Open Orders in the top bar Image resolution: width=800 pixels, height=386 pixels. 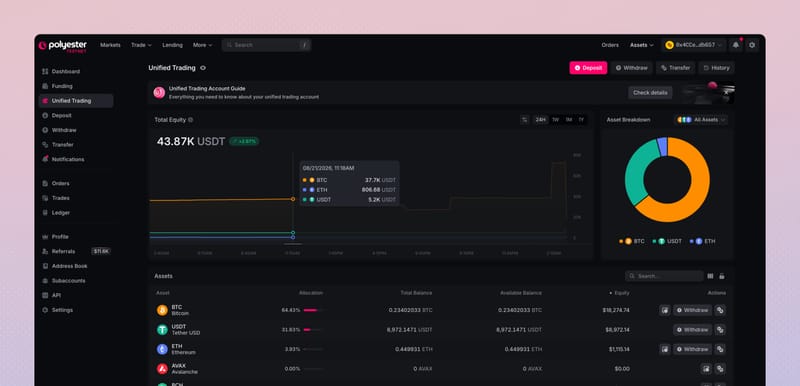pyautogui.click(x=610, y=45)
